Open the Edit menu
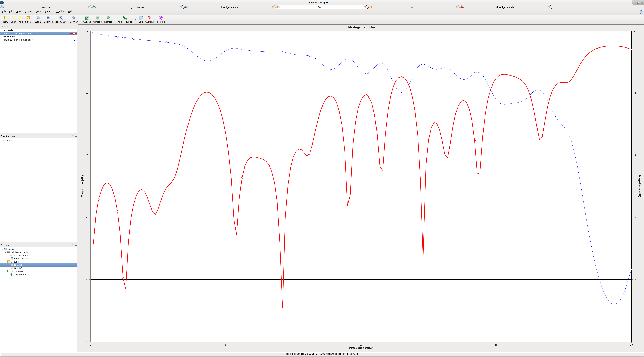Viewport: 644px width, 357px height. pos(11,12)
